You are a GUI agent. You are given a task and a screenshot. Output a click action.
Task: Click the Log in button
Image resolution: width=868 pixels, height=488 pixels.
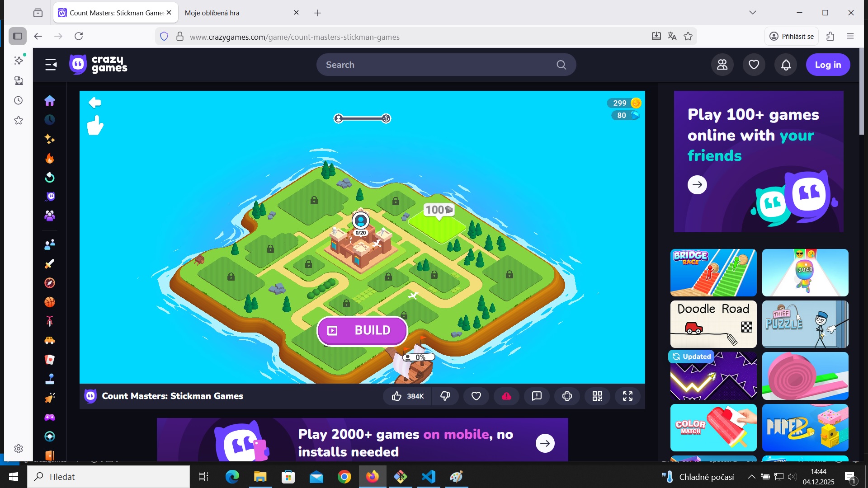[827, 65]
